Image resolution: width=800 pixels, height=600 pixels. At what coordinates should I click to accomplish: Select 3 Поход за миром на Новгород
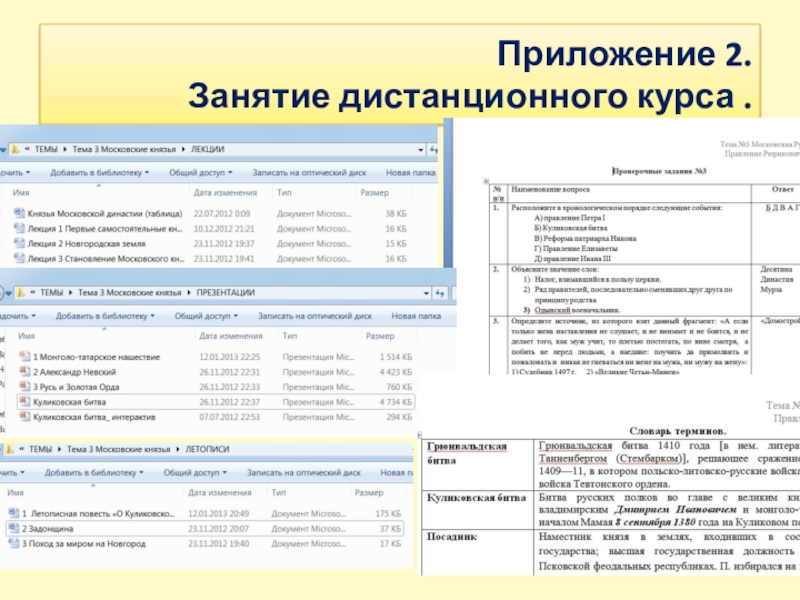(84, 543)
